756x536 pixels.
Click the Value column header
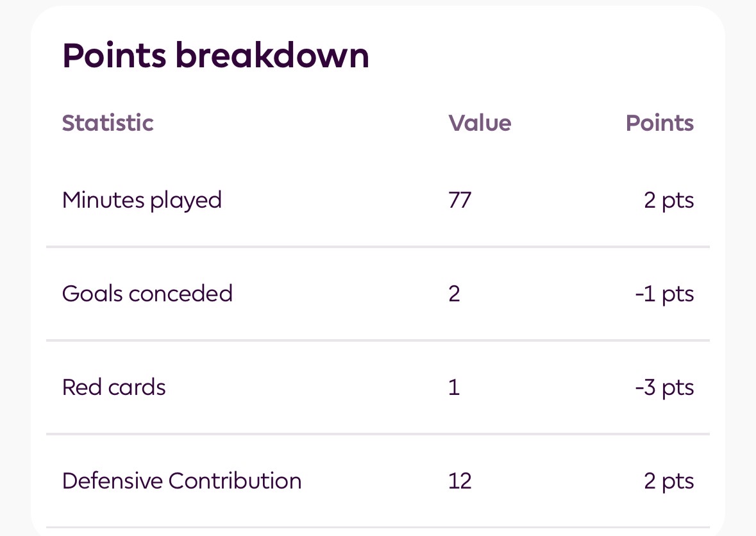[480, 122]
